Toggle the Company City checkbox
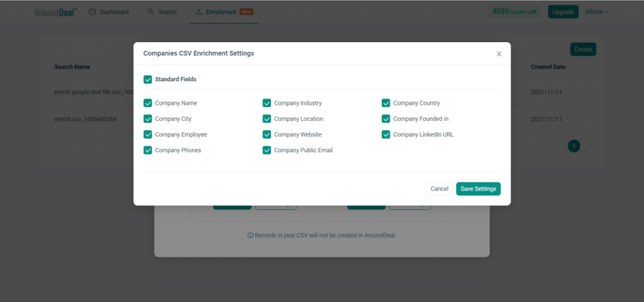The height and width of the screenshot is (302, 644). pyautogui.click(x=148, y=119)
